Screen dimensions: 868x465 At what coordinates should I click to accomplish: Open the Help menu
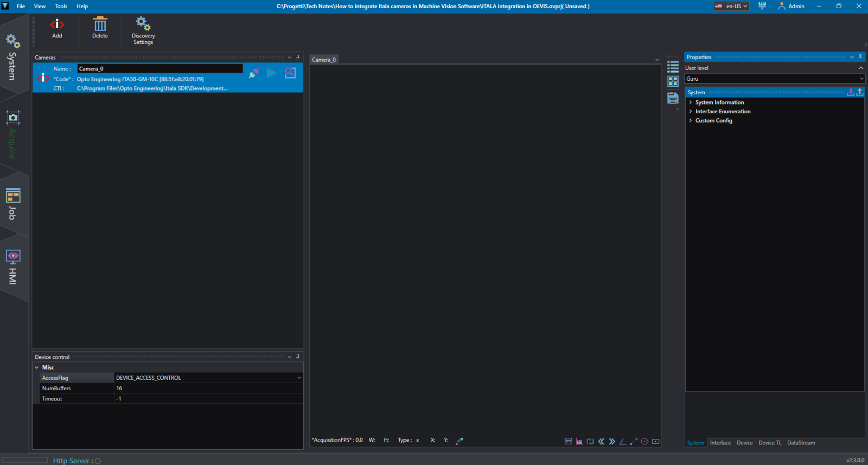[x=82, y=6]
